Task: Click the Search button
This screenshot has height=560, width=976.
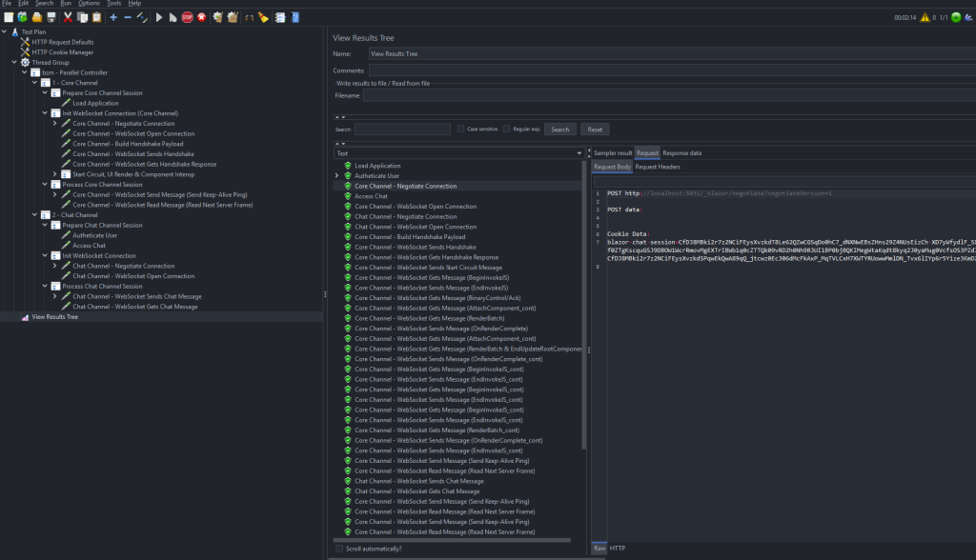Action: [559, 130]
